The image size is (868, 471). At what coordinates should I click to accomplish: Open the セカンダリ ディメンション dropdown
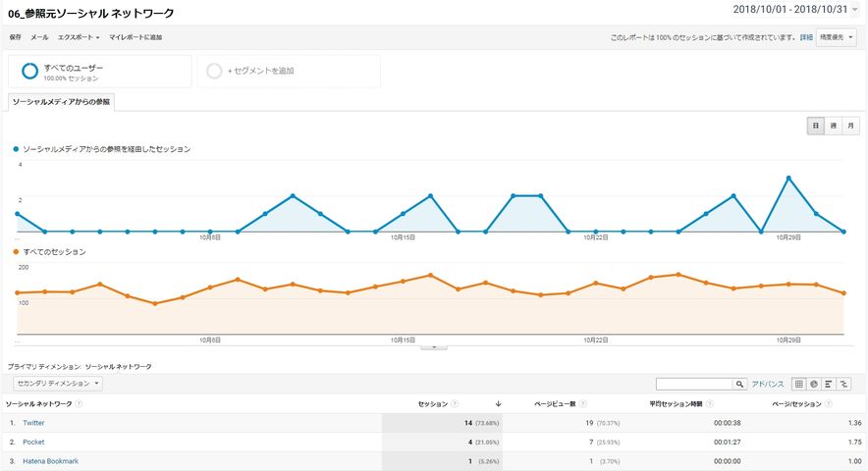pyautogui.click(x=58, y=383)
